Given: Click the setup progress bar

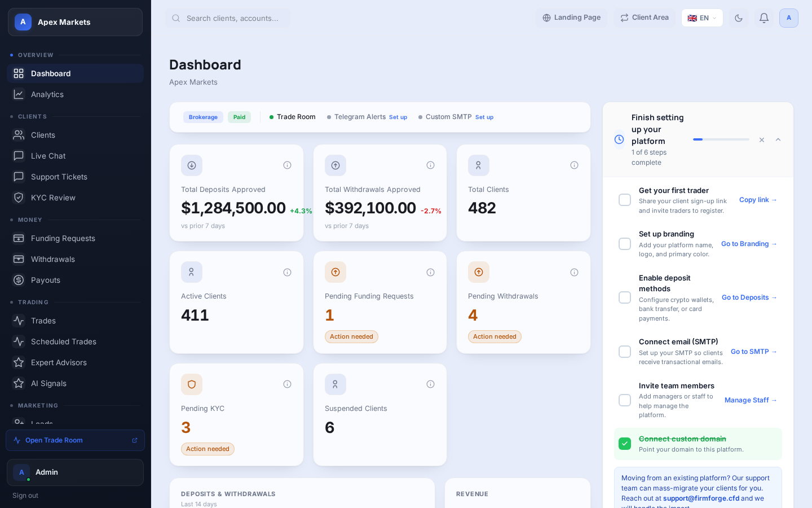Looking at the screenshot, I should point(721,139).
